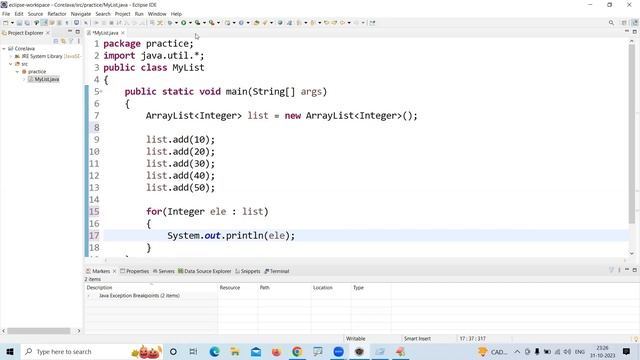Viewport: 640px width, 360px height.
Task: Open the File menu
Action: click(x=6, y=14)
